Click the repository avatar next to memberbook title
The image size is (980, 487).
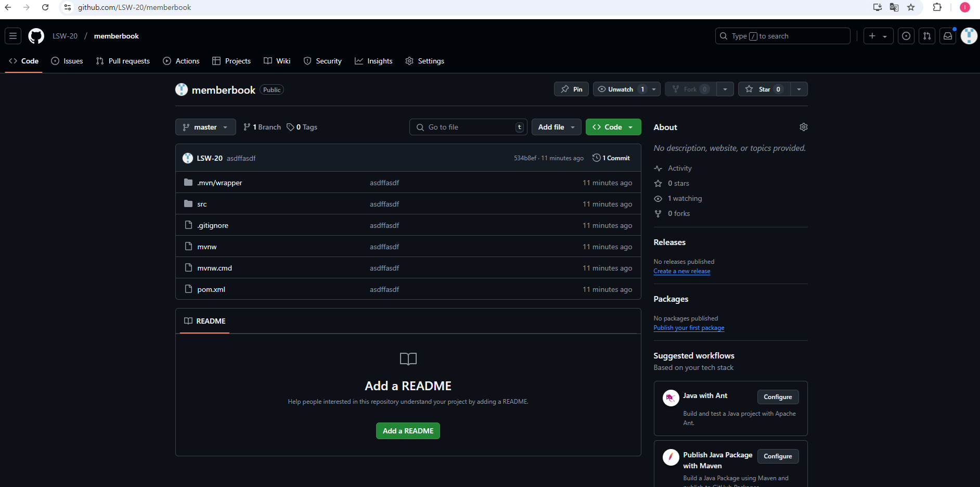(182, 89)
